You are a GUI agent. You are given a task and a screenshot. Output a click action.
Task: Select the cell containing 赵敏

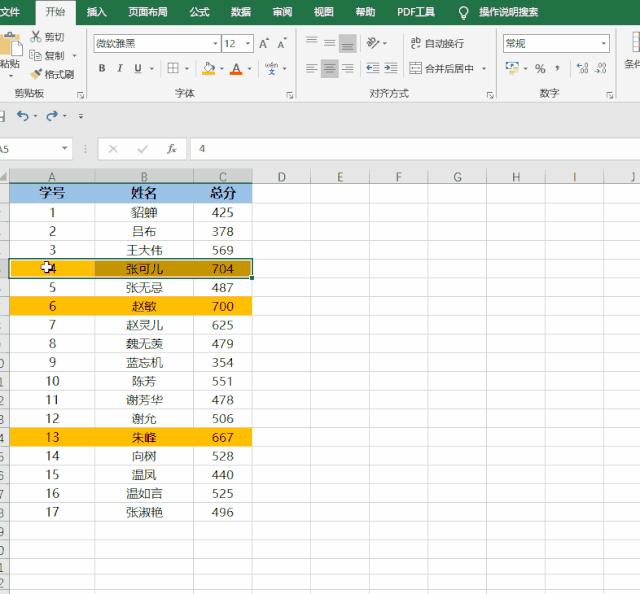tap(144, 306)
